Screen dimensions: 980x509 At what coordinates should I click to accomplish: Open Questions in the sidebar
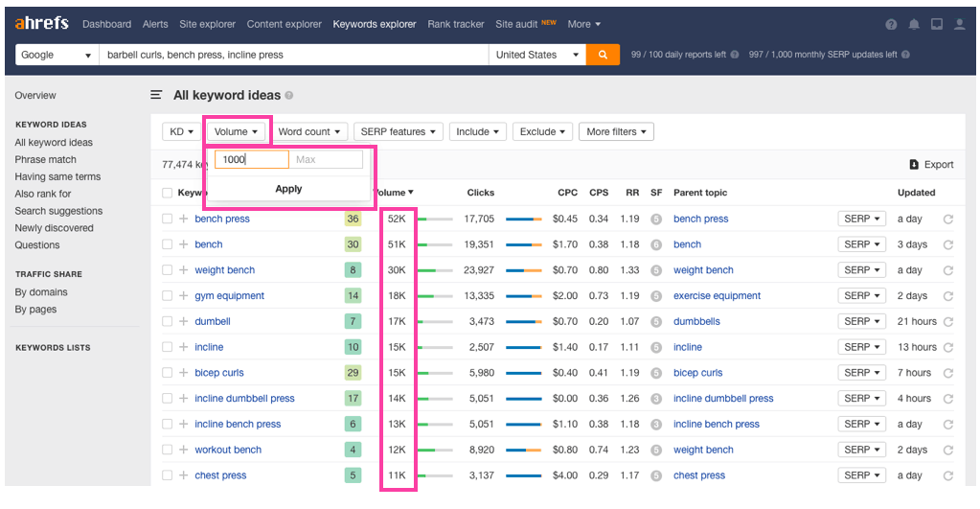(37, 245)
